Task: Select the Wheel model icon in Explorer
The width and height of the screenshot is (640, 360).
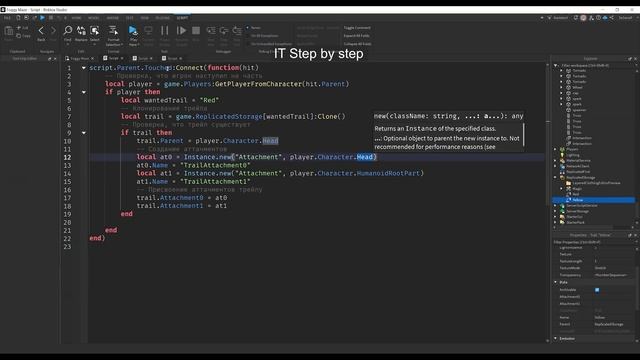Action: (569, 87)
